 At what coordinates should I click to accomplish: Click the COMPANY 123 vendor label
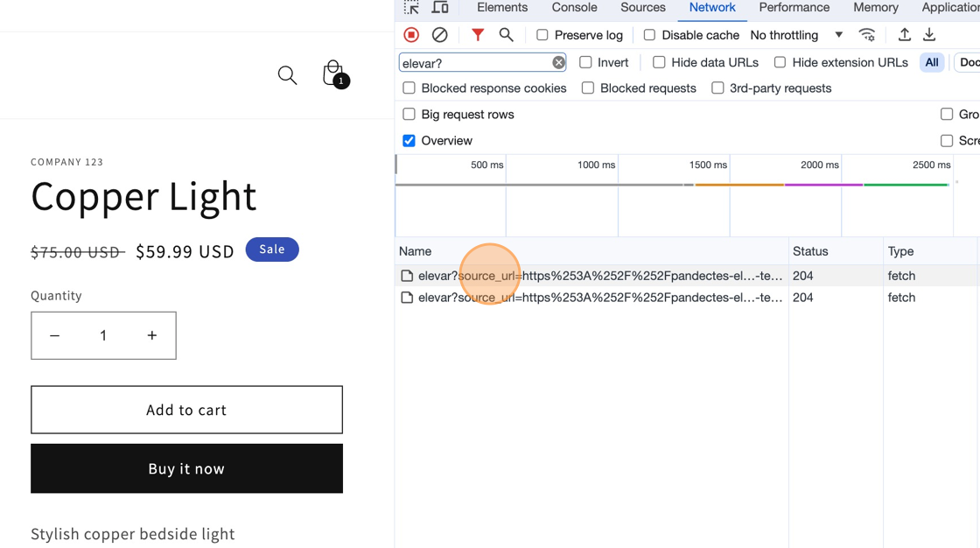[x=66, y=162]
